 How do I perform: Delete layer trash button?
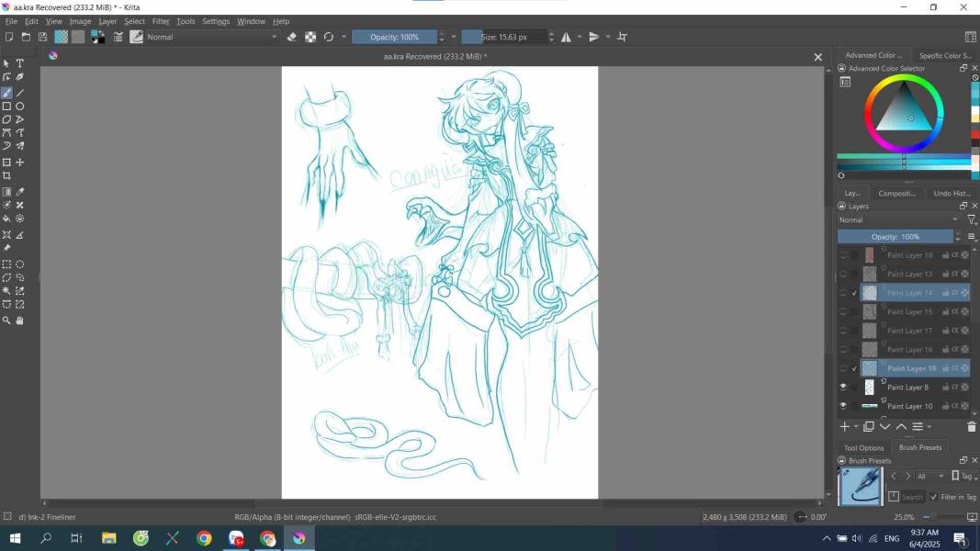971,427
